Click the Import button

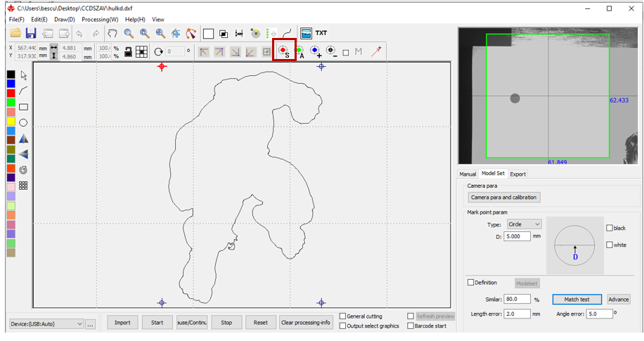click(x=122, y=323)
